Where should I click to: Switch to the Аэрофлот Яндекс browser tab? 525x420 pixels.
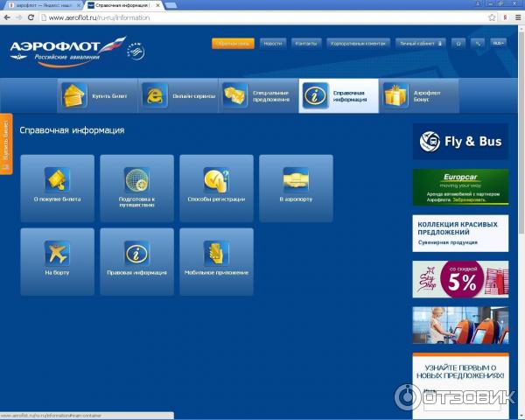[44, 6]
